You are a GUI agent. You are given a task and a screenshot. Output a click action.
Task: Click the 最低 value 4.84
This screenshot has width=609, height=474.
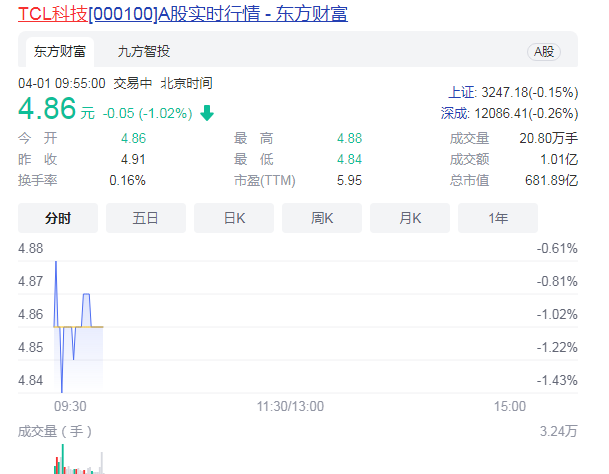click(349, 159)
